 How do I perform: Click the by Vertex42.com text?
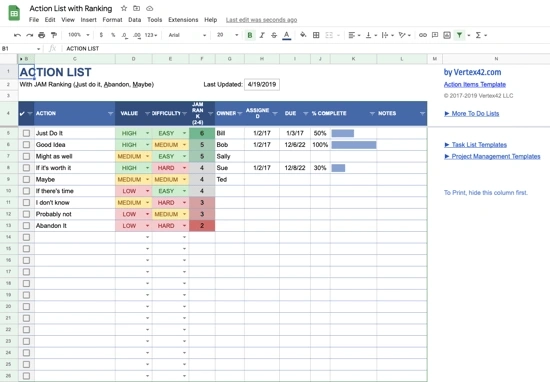pos(472,72)
